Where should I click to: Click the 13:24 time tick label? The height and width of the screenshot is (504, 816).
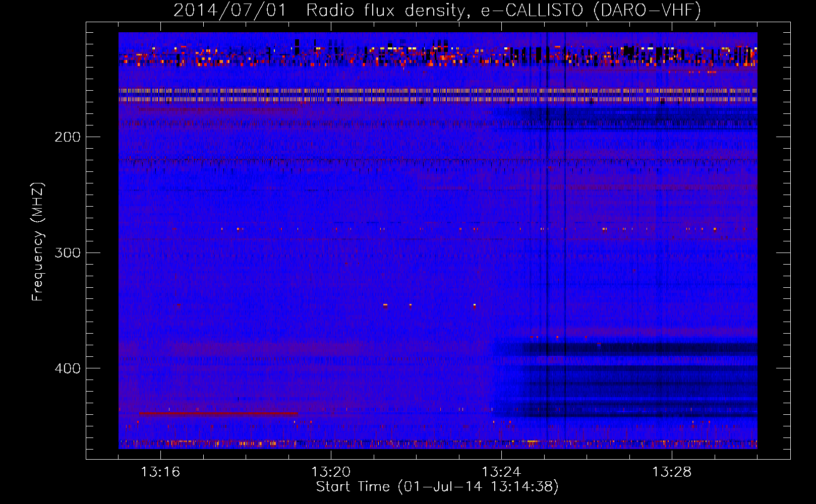click(x=501, y=472)
